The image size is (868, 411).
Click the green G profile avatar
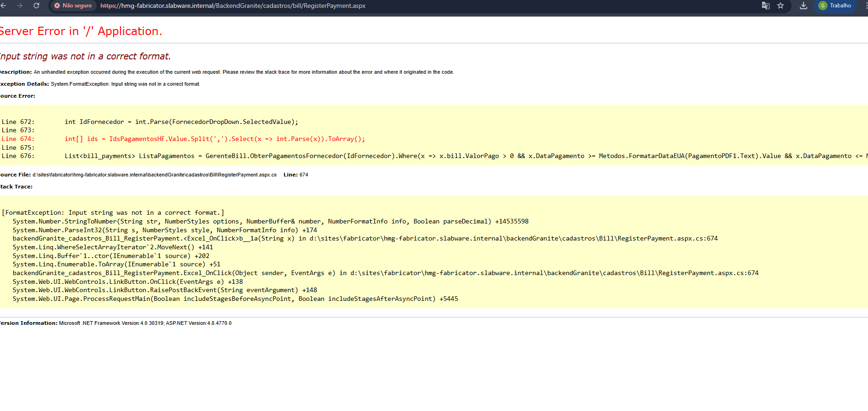[x=823, y=6]
